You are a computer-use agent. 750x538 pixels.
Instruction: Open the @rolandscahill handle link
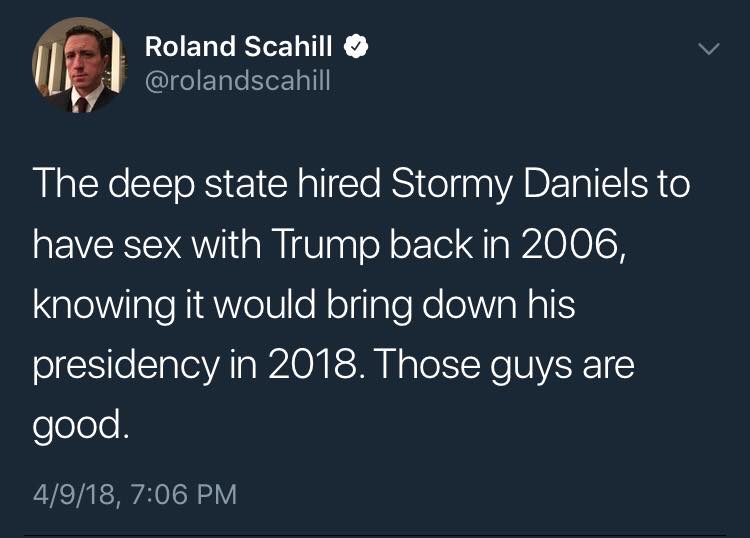[x=237, y=81]
